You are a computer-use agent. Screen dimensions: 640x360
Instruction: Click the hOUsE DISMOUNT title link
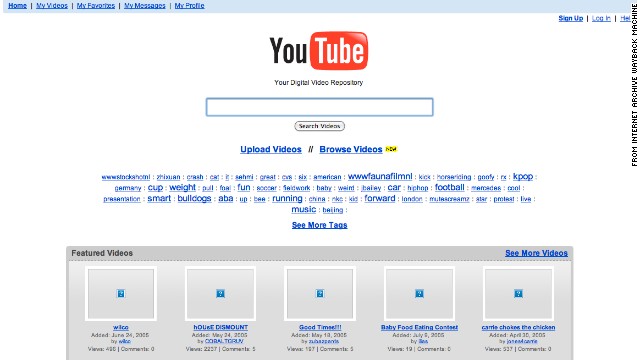[x=220, y=327]
